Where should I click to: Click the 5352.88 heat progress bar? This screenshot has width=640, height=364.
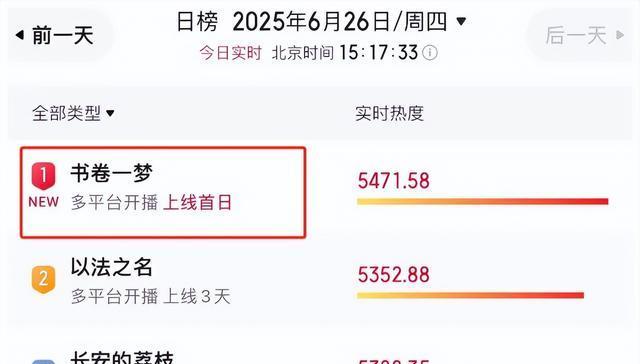(470, 295)
